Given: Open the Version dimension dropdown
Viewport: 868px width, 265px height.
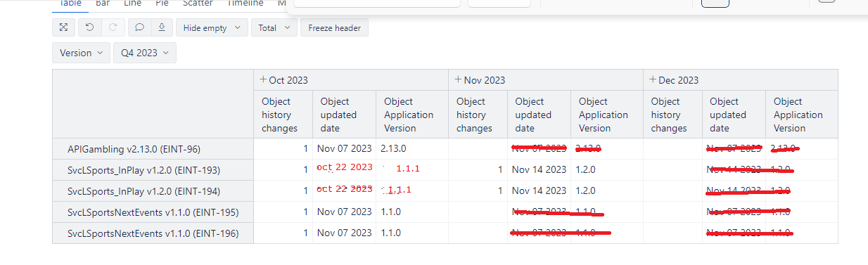Looking at the screenshot, I should point(81,53).
